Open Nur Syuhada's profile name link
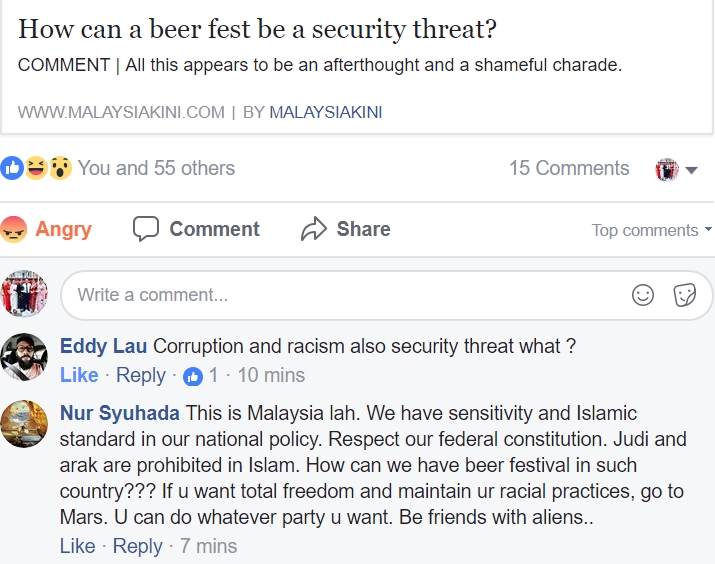 pos(120,413)
